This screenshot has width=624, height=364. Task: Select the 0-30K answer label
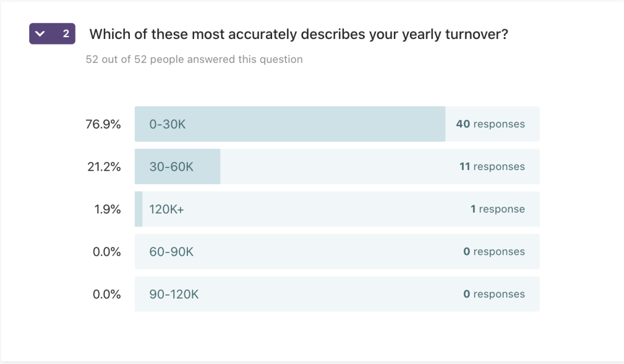click(x=167, y=124)
